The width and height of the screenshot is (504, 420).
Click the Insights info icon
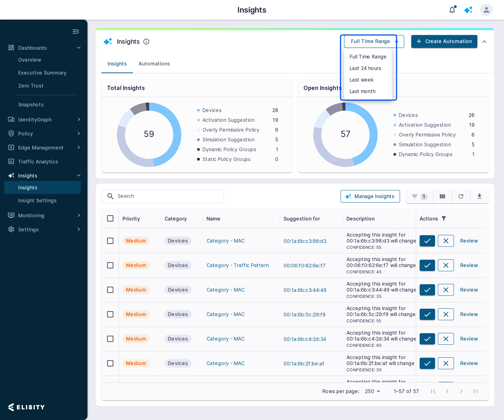click(x=146, y=42)
